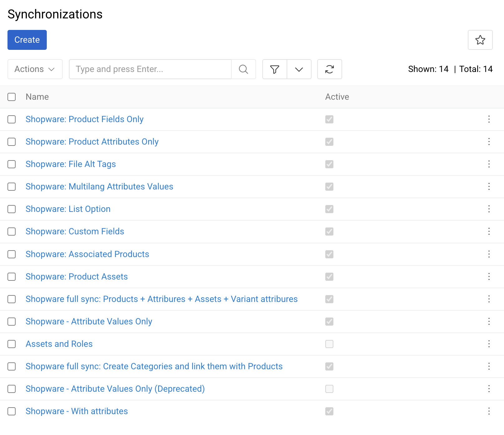504x435 pixels.
Task: Open the filter funnel icon
Action: (274, 69)
